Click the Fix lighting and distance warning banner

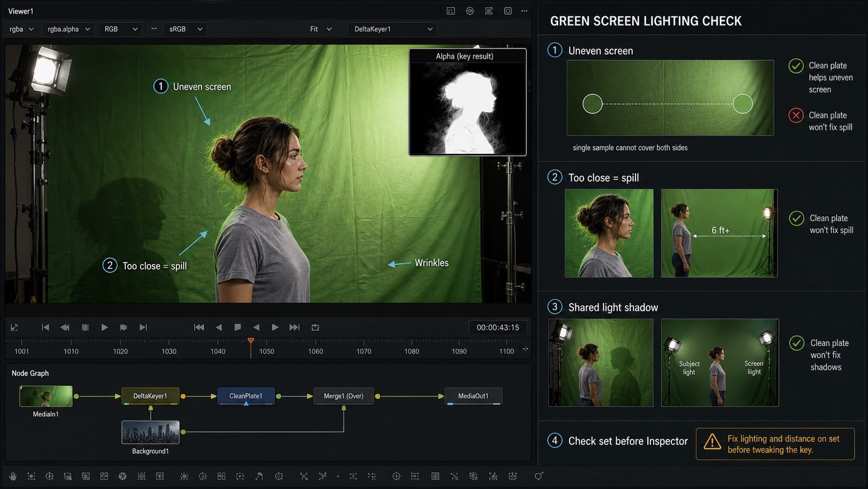775,444
